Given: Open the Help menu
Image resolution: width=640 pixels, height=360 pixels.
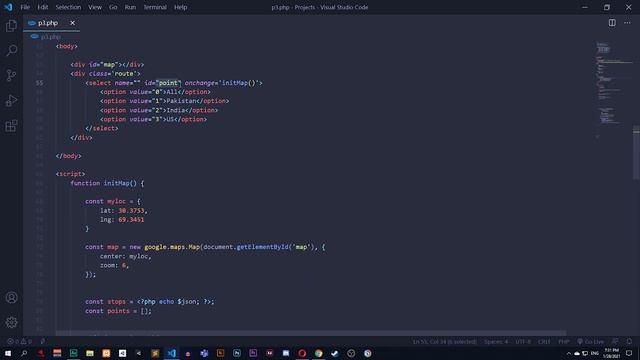Looking at the screenshot, I should [180, 7].
